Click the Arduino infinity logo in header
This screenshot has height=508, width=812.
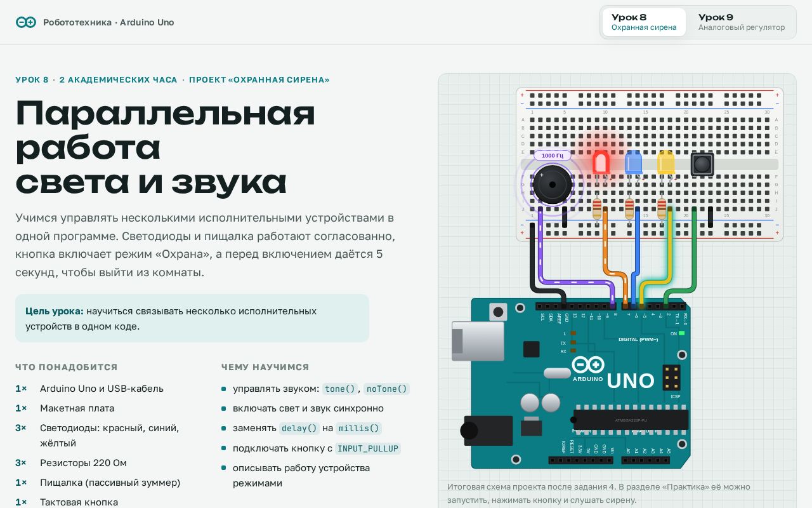(x=26, y=22)
